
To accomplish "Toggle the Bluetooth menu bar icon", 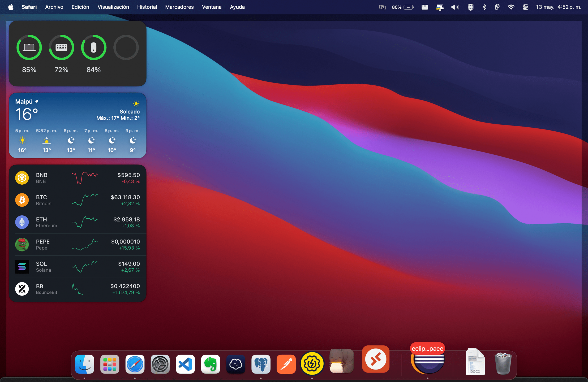I will (484, 7).
